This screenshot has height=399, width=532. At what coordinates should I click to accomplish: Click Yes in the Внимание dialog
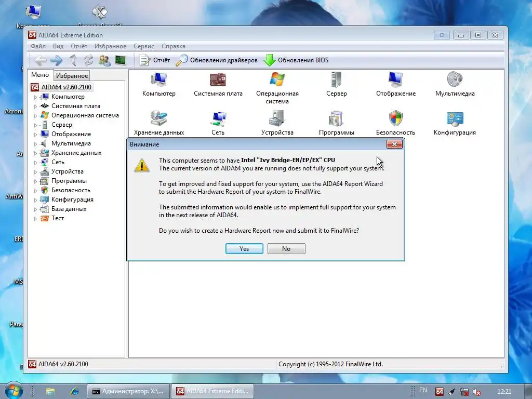(x=244, y=249)
